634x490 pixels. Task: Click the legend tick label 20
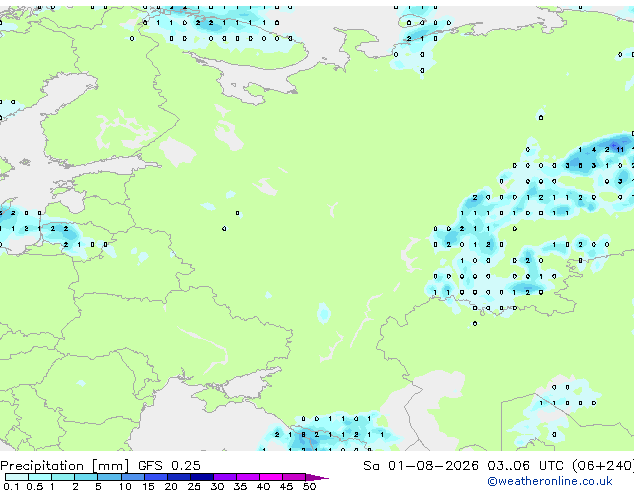[171, 486]
